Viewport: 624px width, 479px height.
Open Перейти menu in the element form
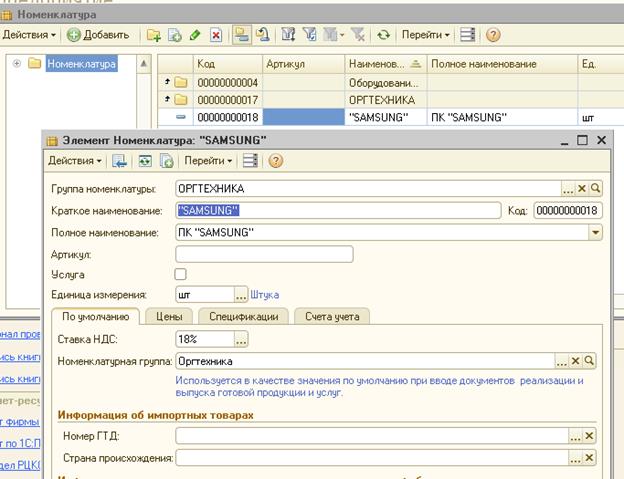pyautogui.click(x=208, y=160)
